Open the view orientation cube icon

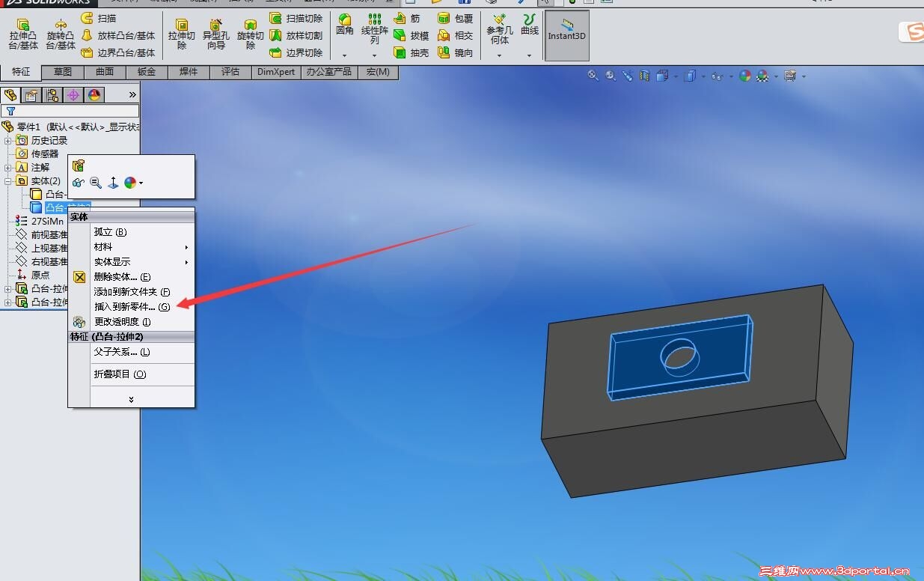(662, 76)
